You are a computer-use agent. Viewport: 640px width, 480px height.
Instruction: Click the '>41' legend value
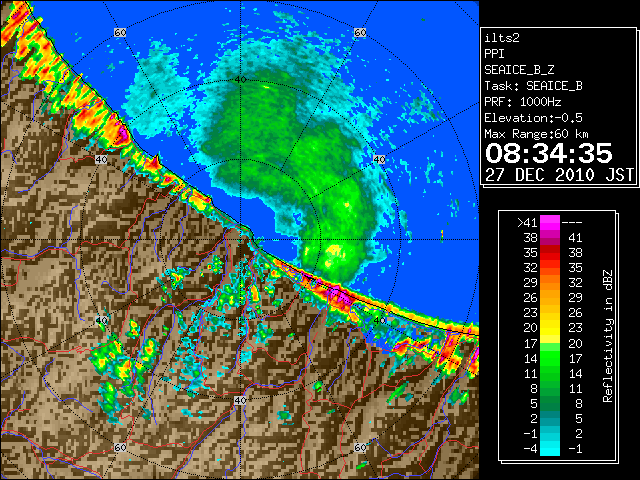527,222
